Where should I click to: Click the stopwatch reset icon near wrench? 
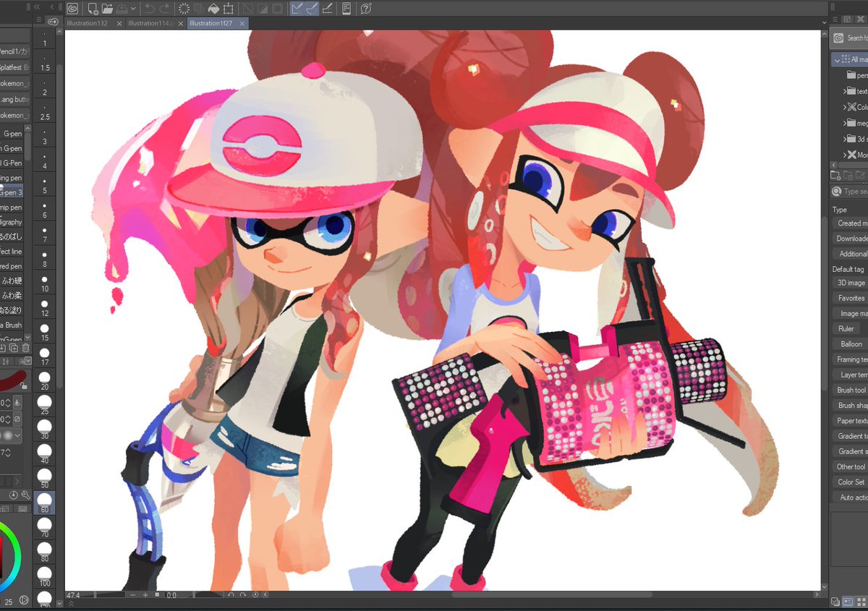click(x=14, y=495)
